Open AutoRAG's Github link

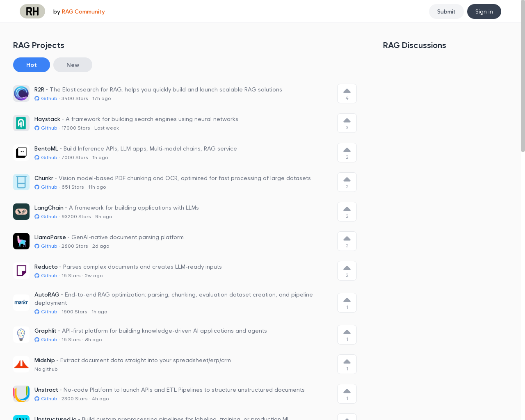(46, 312)
